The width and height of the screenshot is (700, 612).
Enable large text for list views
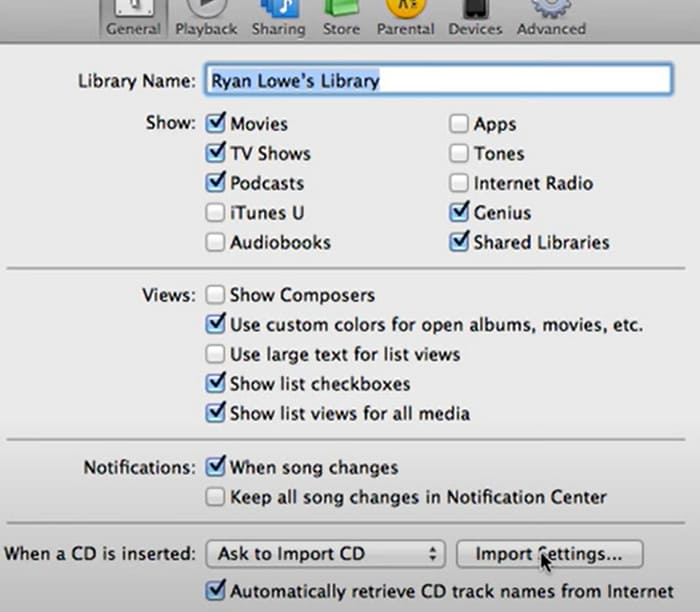coord(215,354)
